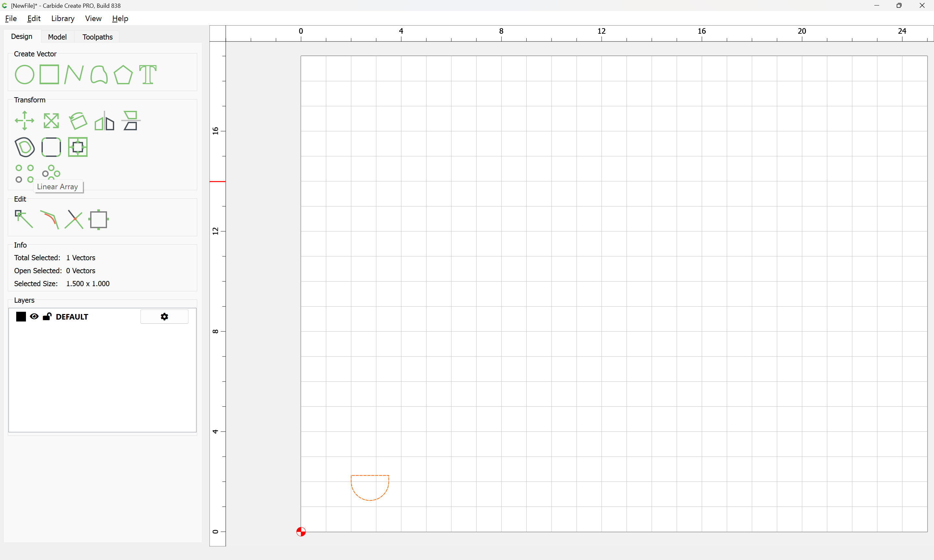Image resolution: width=934 pixels, height=560 pixels.
Task: Toggle the DEFAULT layer lock
Action: (47, 317)
